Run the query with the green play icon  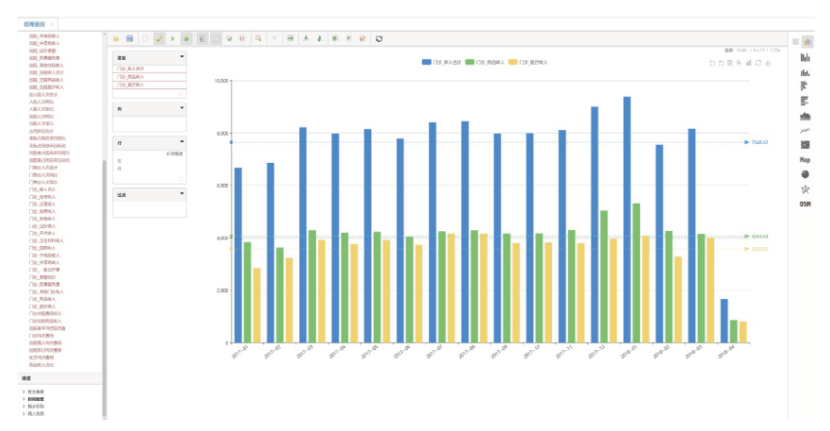[x=173, y=38]
